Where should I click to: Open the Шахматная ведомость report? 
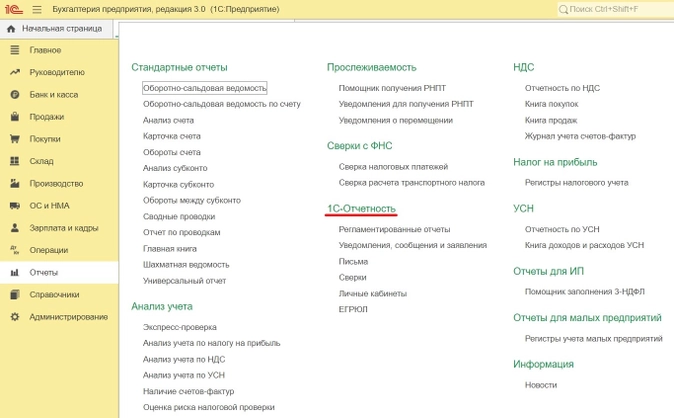click(186, 265)
